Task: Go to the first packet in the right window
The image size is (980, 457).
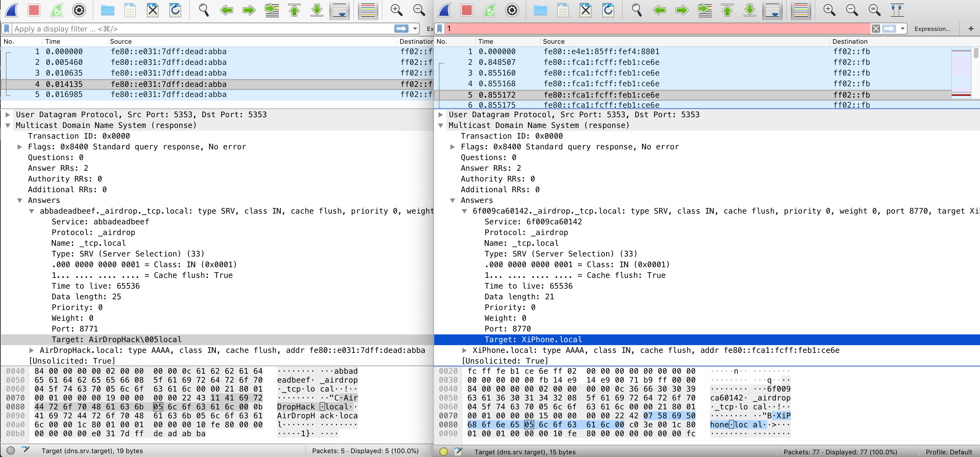Action: 727,10
